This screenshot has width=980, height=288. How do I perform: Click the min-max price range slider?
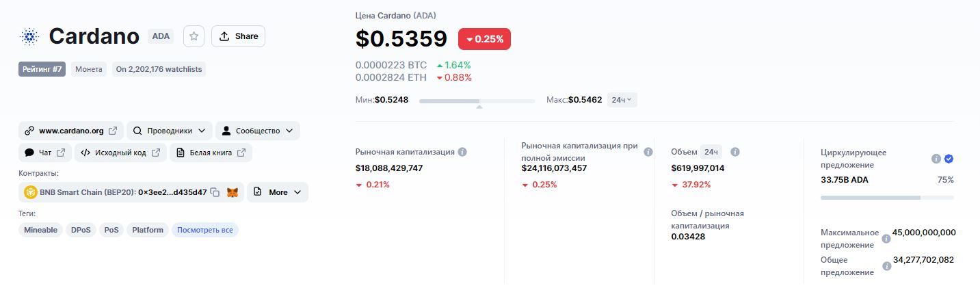click(477, 101)
